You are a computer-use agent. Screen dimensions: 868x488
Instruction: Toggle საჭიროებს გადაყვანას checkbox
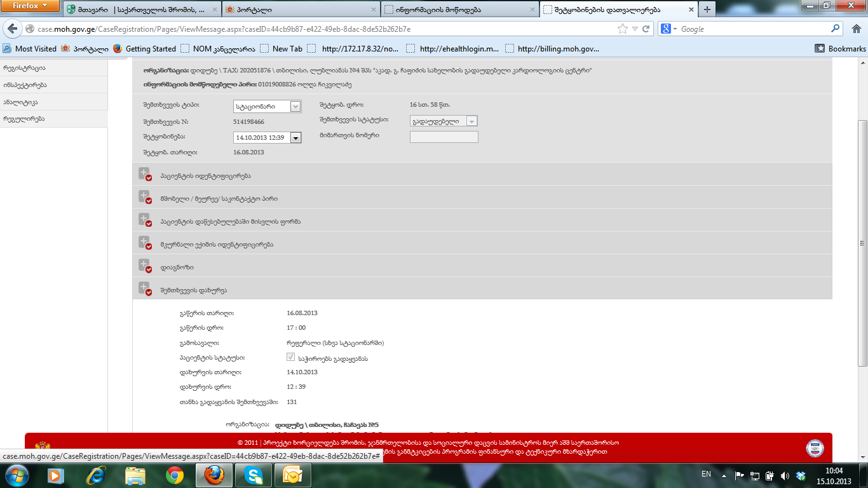click(291, 358)
